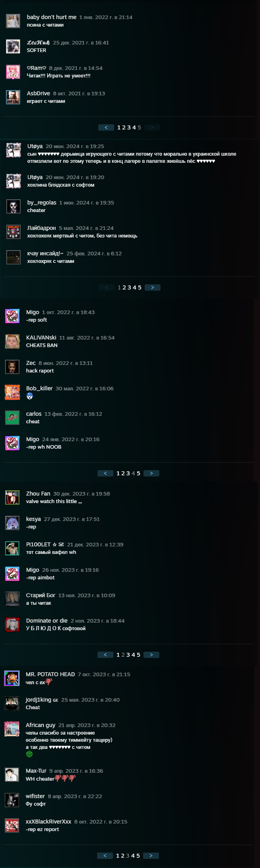Click the African guy username
This screenshot has width=260, height=868.
(x=40, y=725)
